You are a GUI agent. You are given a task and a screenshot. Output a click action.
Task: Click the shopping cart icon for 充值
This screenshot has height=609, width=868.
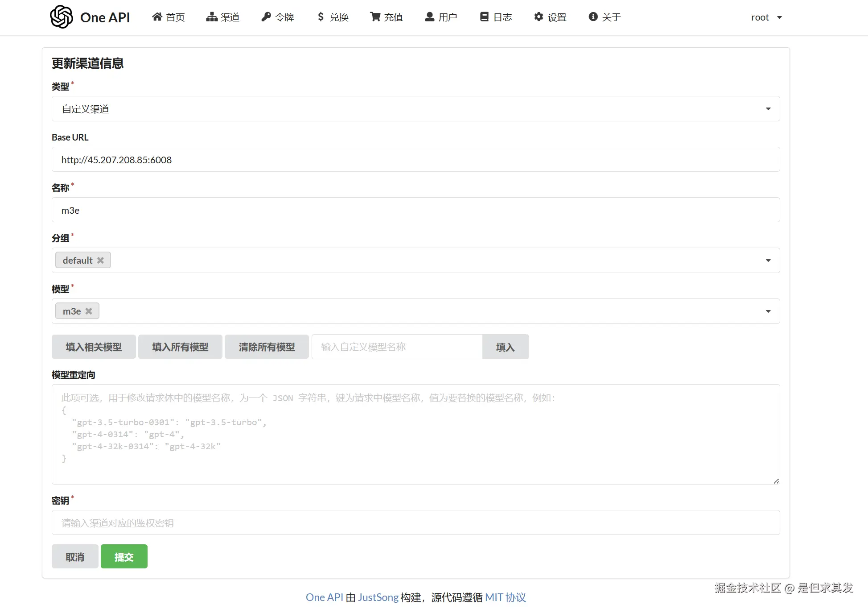[375, 17]
